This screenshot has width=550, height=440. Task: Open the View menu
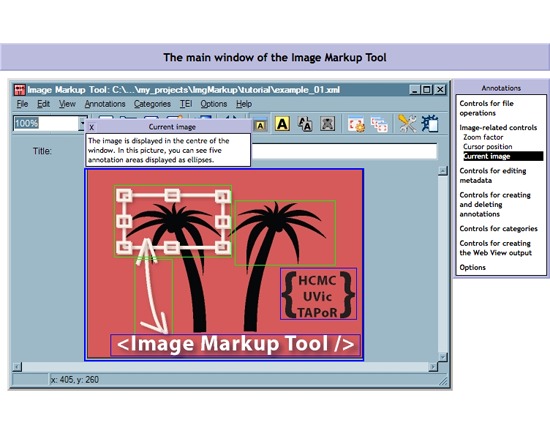(67, 104)
